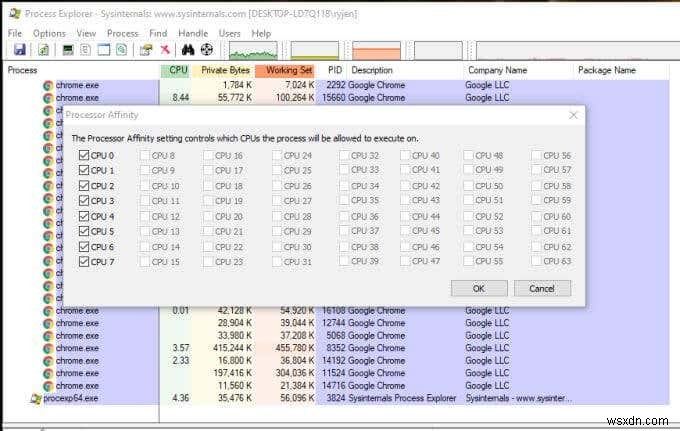Viewport: 680px width, 431px height.
Task: Click the crosshair Find Window's Process icon
Action: [207, 49]
